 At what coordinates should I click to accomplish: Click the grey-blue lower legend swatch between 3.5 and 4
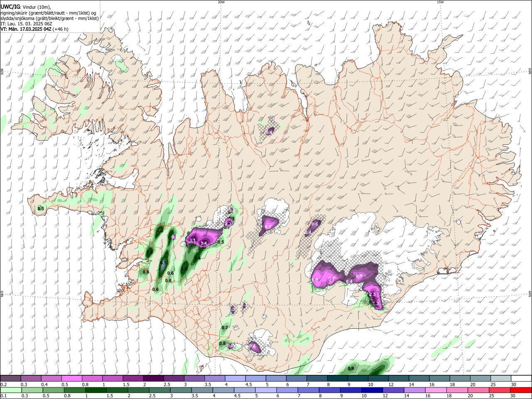tap(202, 390)
